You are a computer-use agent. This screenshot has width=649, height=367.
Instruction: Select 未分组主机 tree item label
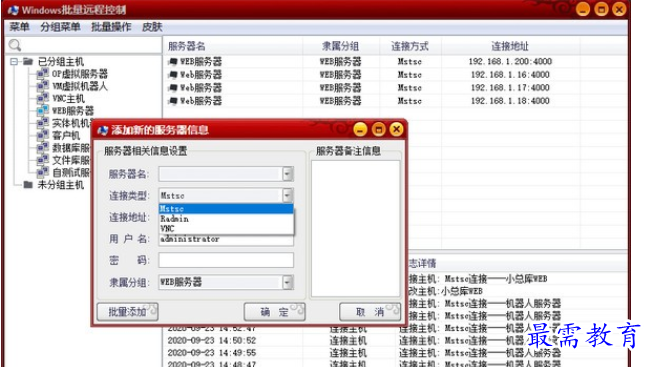60,185
